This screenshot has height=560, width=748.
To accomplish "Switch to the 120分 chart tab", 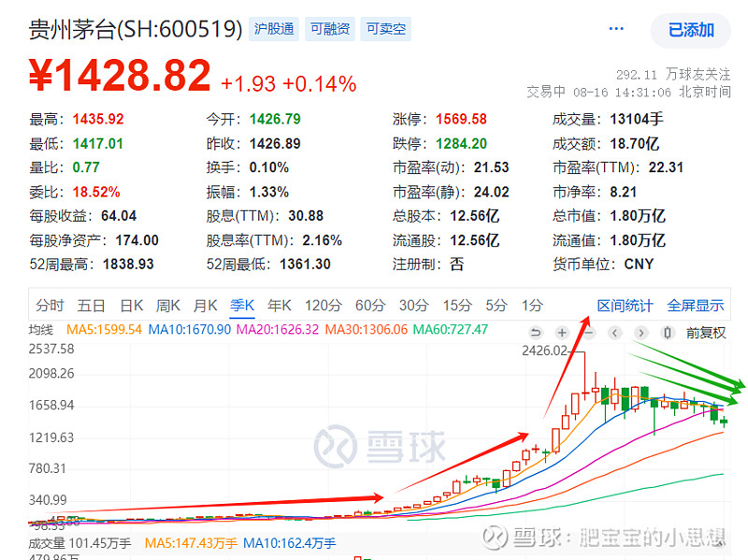I will pyautogui.click(x=324, y=306).
